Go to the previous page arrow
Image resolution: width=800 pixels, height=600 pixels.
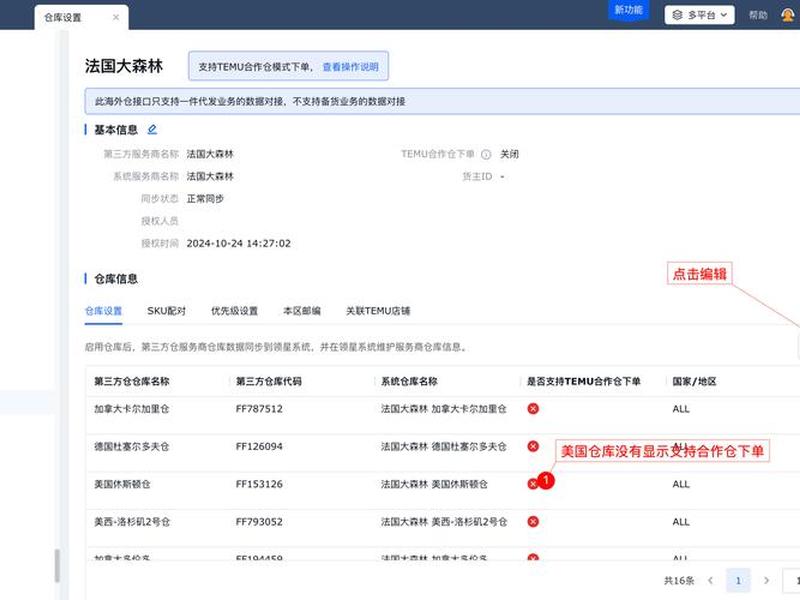point(710,580)
